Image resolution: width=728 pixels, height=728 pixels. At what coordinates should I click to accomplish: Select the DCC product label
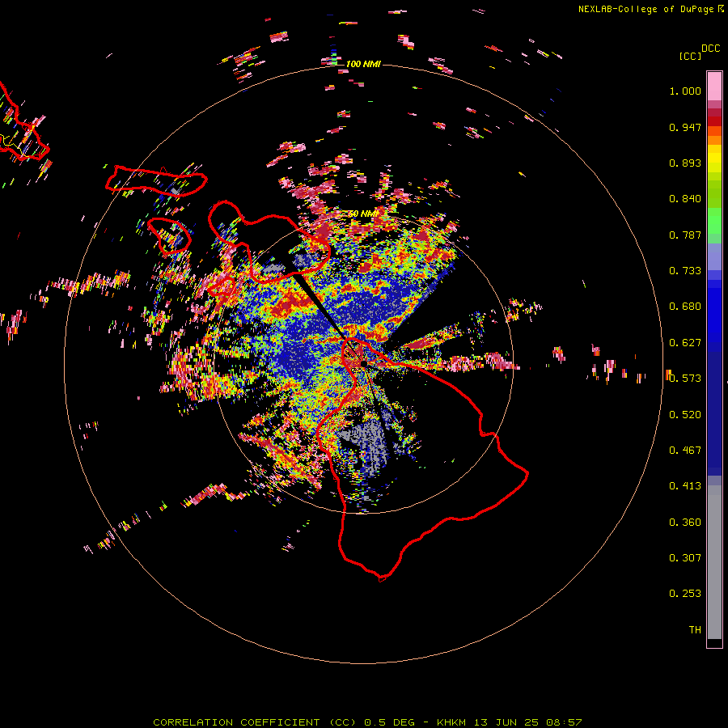pos(711,49)
